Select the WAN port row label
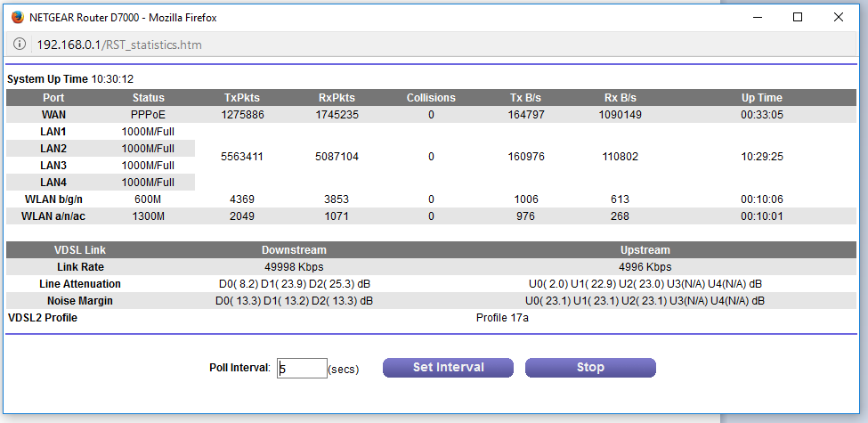868x423 pixels. [x=53, y=115]
